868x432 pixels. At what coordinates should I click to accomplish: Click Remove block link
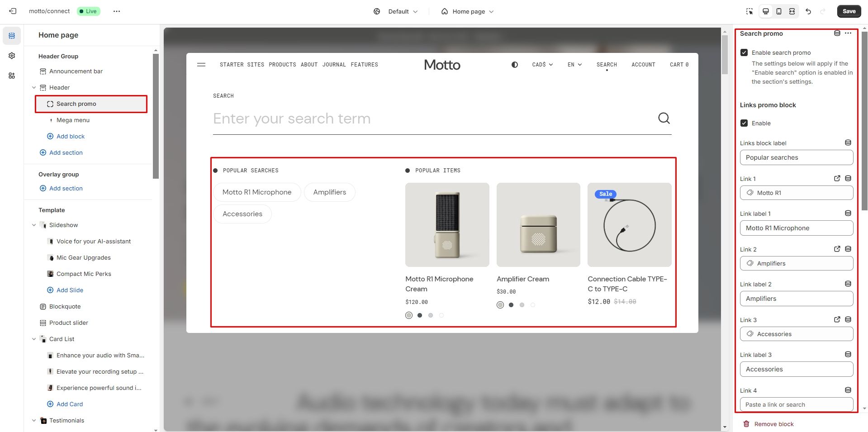pos(773,424)
